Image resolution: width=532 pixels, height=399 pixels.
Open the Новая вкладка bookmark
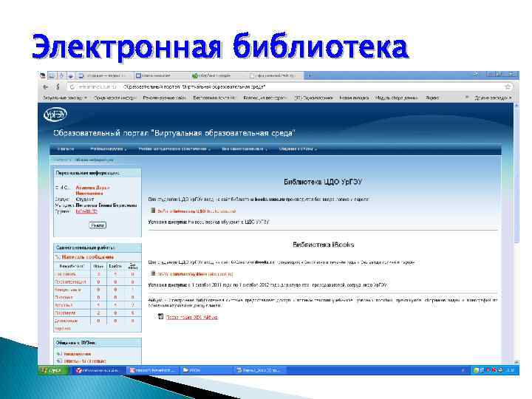(354, 98)
